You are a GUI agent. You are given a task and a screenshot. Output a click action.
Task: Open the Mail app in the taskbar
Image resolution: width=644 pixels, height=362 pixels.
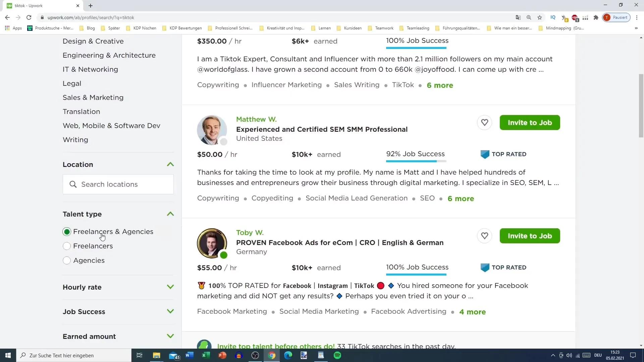(174, 355)
